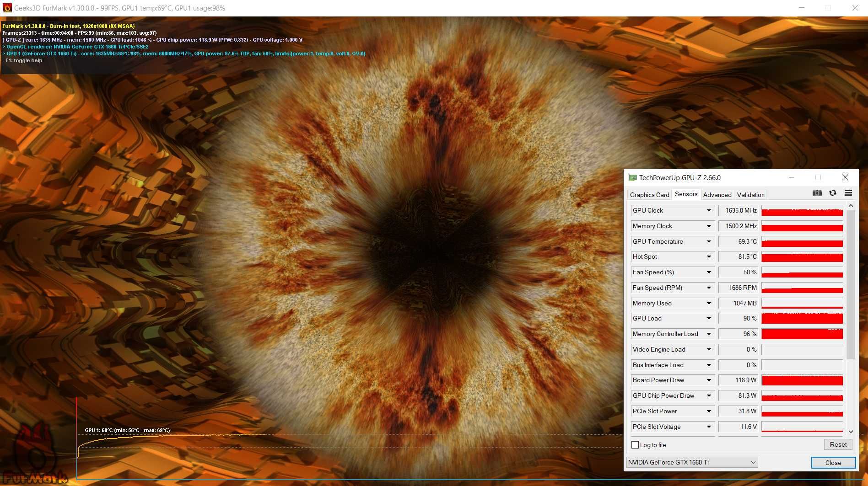Open the GPU Load sensor dropdown
This screenshot has height=486, width=868.
(x=709, y=318)
